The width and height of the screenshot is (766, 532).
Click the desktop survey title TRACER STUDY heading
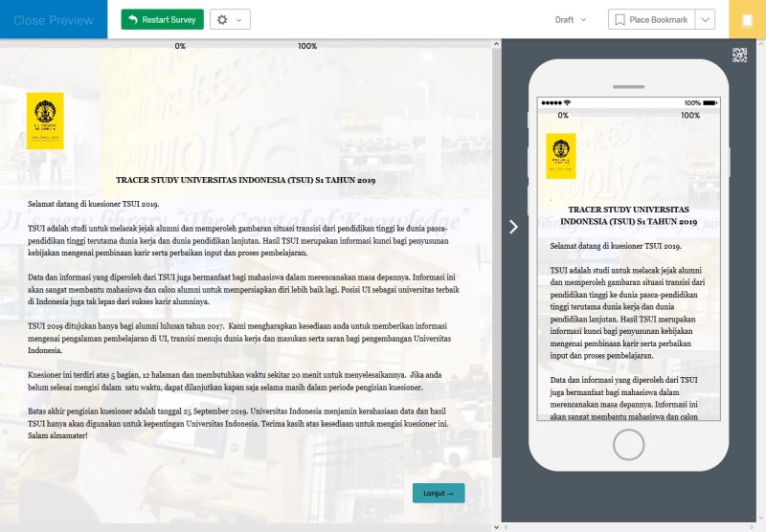tap(246, 180)
